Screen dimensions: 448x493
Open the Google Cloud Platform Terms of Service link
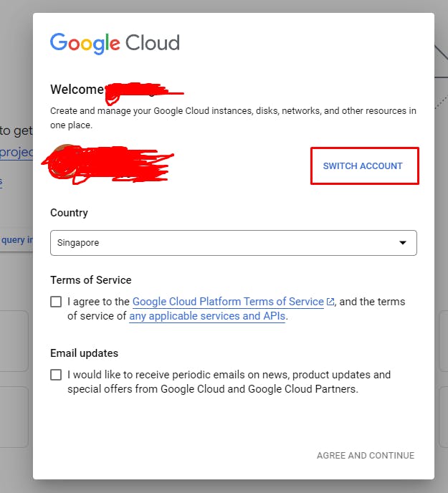[228, 302]
